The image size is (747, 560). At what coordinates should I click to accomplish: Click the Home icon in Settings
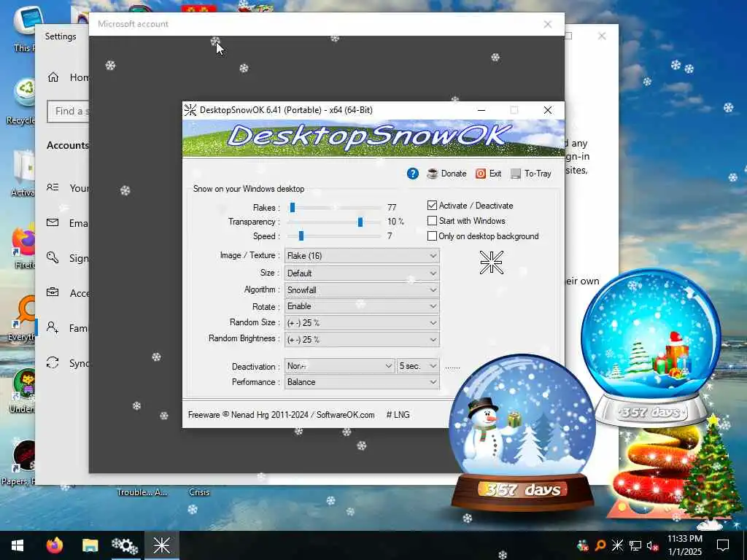(53, 77)
